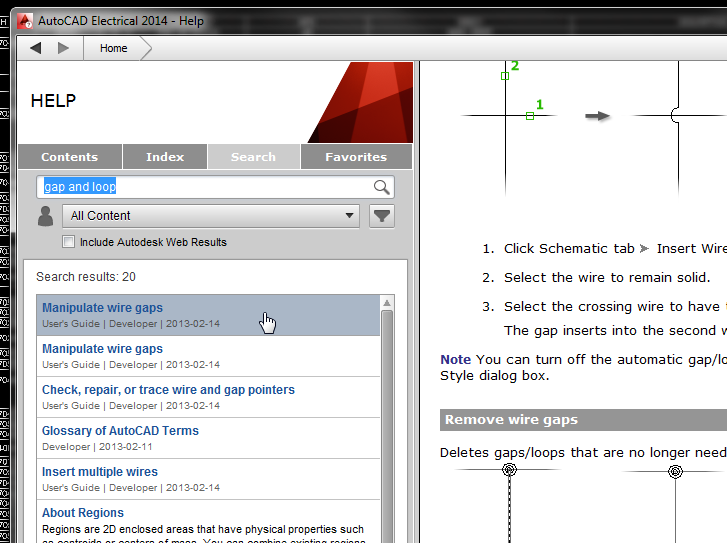727x543 pixels.
Task: Click step 'Select the wire to remain solid.'
Action: click(607, 277)
